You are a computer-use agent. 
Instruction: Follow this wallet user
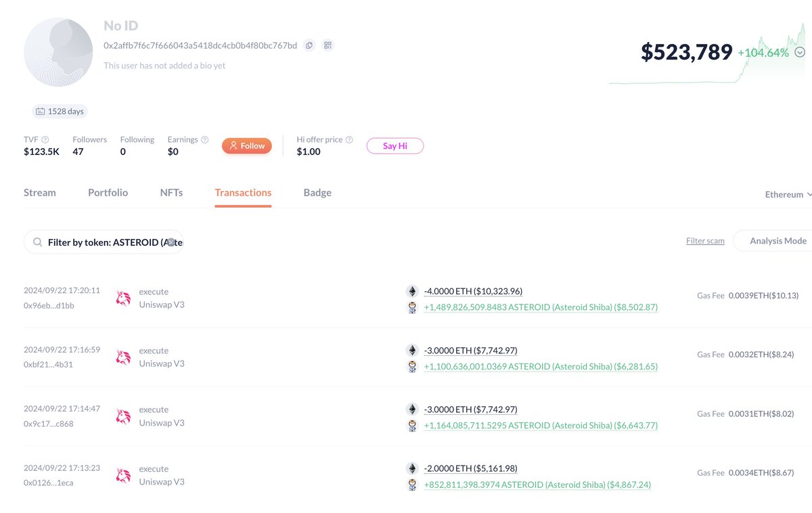247,146
